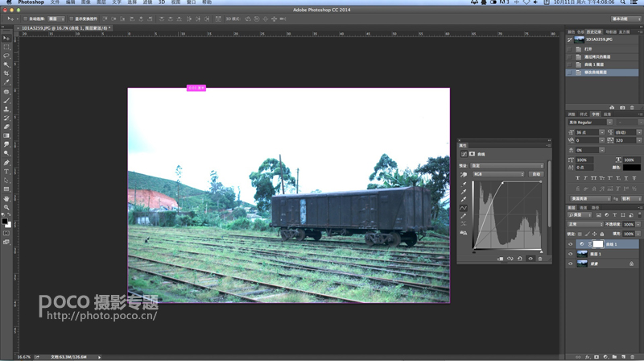This screenshot has height=361, width=644.
Task: Toggle lock all for layer
Action: [601, 234]
